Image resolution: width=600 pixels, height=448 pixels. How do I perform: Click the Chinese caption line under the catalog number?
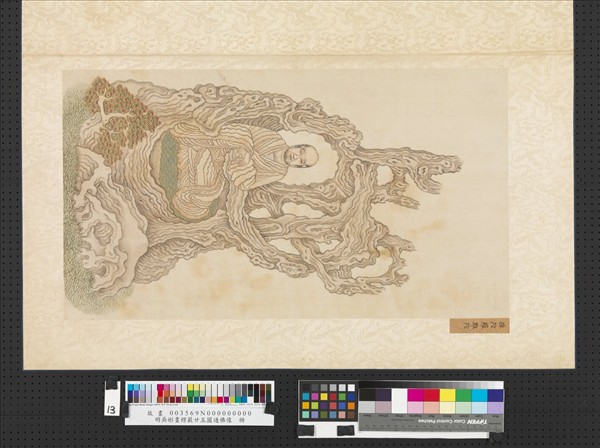tap(198, 419)
